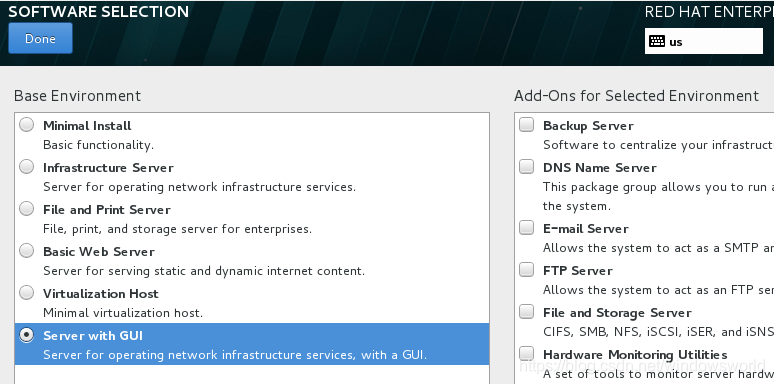Click the Server with GUI radio button
The image size is (774, 384).
27,335
